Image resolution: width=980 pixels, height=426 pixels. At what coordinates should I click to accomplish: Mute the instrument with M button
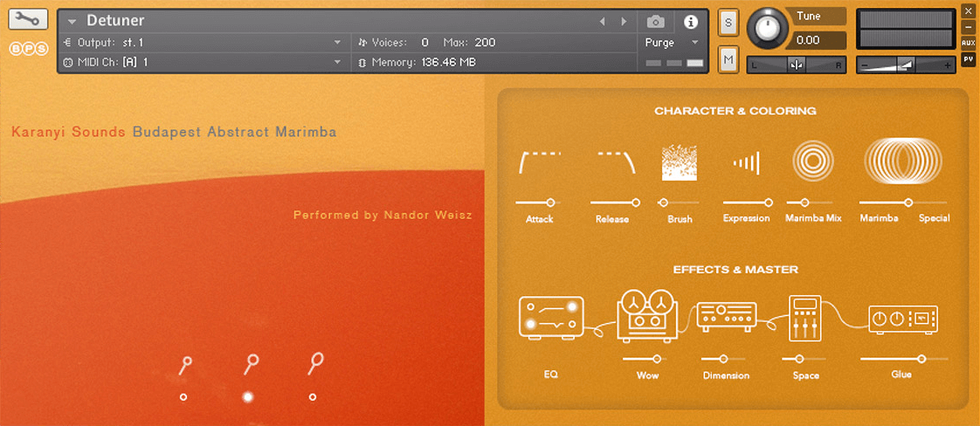click(728, 60)
